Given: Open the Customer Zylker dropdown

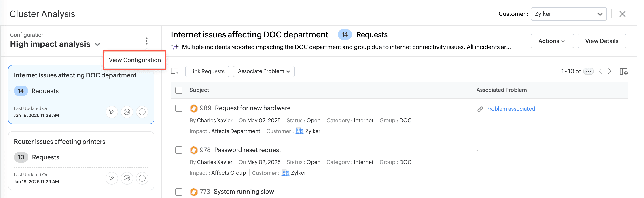Looking at the screenshot, I should (568, 14).
